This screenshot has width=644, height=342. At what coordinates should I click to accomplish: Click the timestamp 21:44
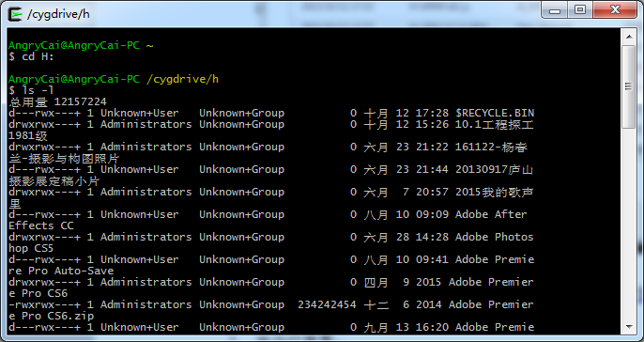(432, 169)
